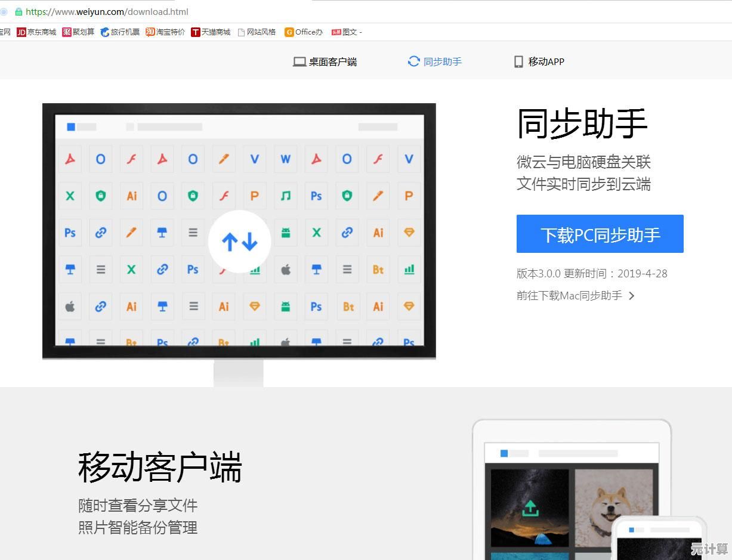Open the 聚划算 bookmark

click(x=78, y=32)
